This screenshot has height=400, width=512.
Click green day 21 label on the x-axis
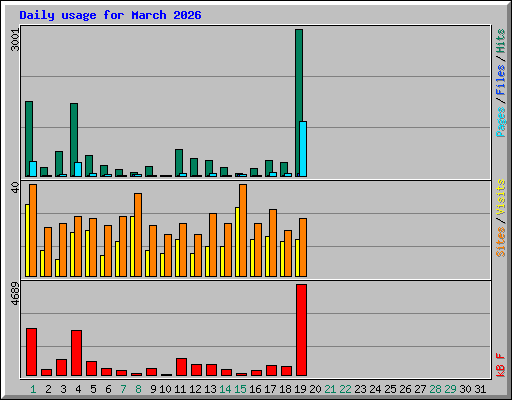click(330, 389)
